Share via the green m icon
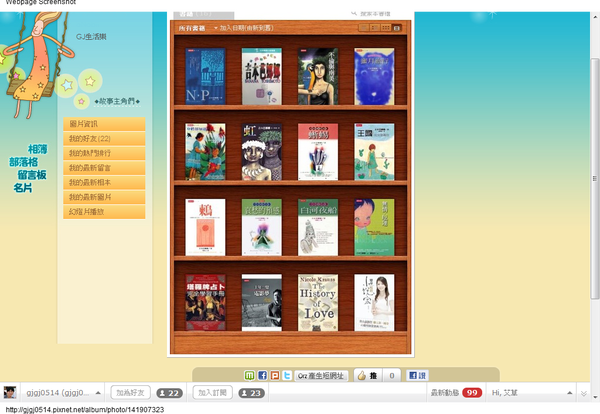Image resolution: width=600 pixels, height=414 pixels. coord(249,375)
